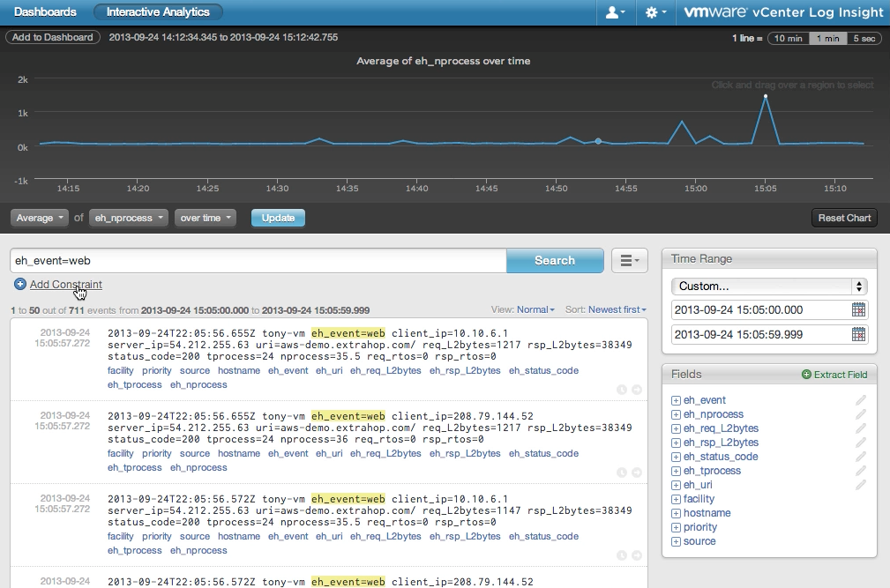Click the plus icon beside Add Constraint

point(20,284)
